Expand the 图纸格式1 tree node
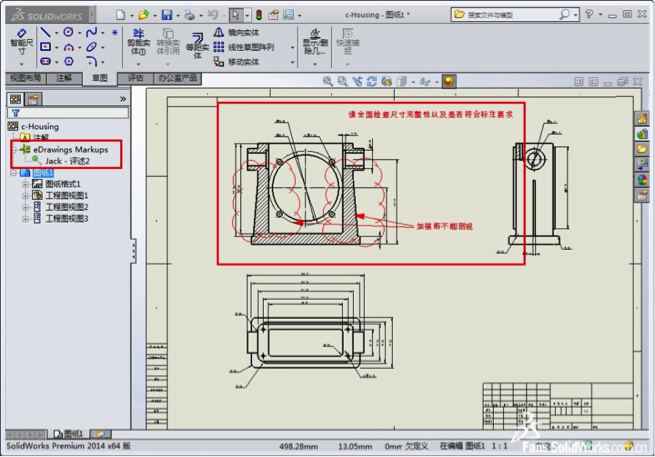This screenshot has width=655, height=457. pyautogui.click(x=26, y=184)
